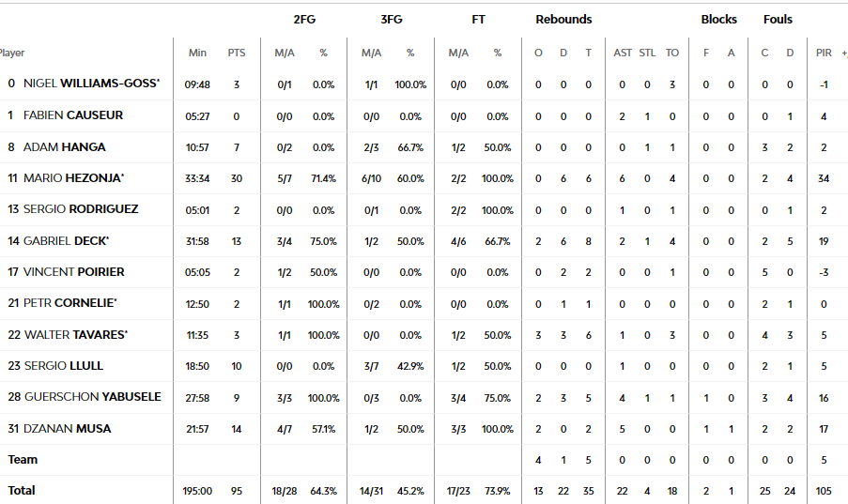Select Vincent Poirier player name
The width and height of the screenshot is (848, 504).
point(73,272)
